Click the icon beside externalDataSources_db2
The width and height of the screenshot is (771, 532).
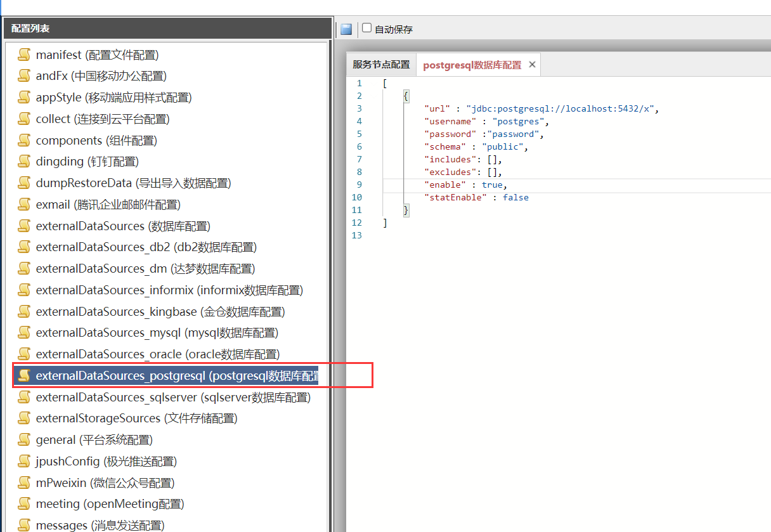(24, 247)
